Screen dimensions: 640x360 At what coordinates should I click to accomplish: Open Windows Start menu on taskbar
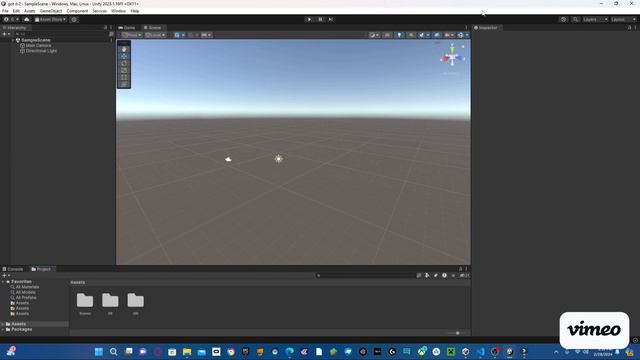99,351
